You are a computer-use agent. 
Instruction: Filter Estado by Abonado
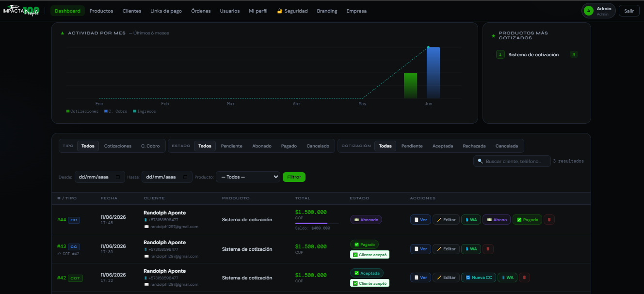262,146
